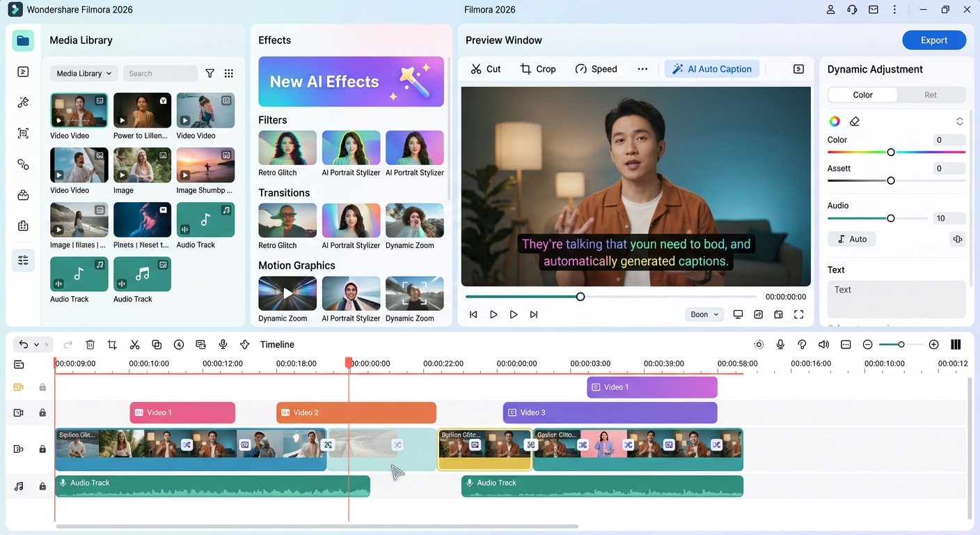The width and height of the screenshot is (980, 535).
Task: Toggle the timeline volume speaker icon
Action: pyautogui.click(x=823, y=345)
